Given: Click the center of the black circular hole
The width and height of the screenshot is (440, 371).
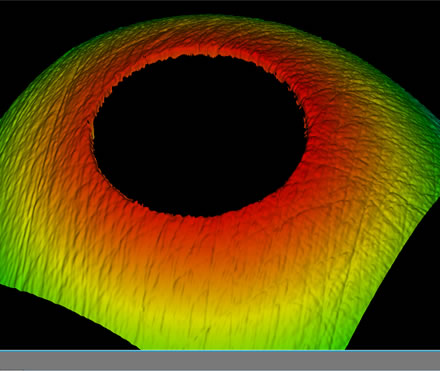Looking at the screenshot, I should (x=199, y=136).
